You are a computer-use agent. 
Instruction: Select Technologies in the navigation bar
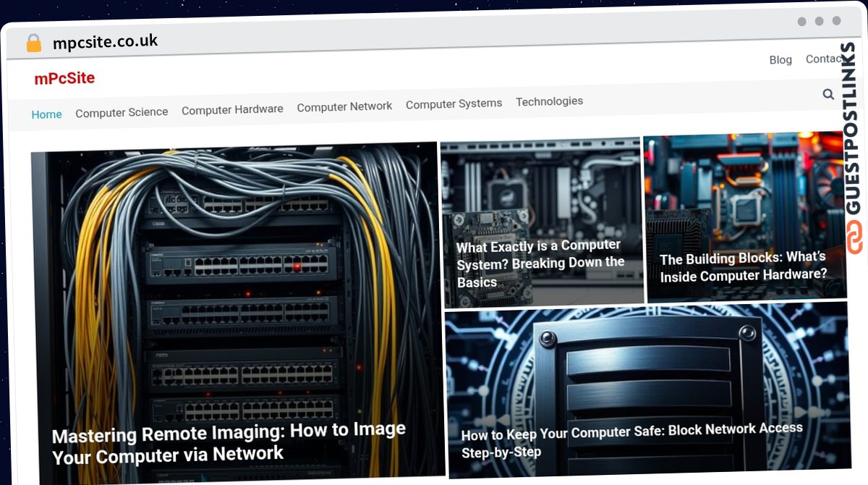click(x=549, y=101)
